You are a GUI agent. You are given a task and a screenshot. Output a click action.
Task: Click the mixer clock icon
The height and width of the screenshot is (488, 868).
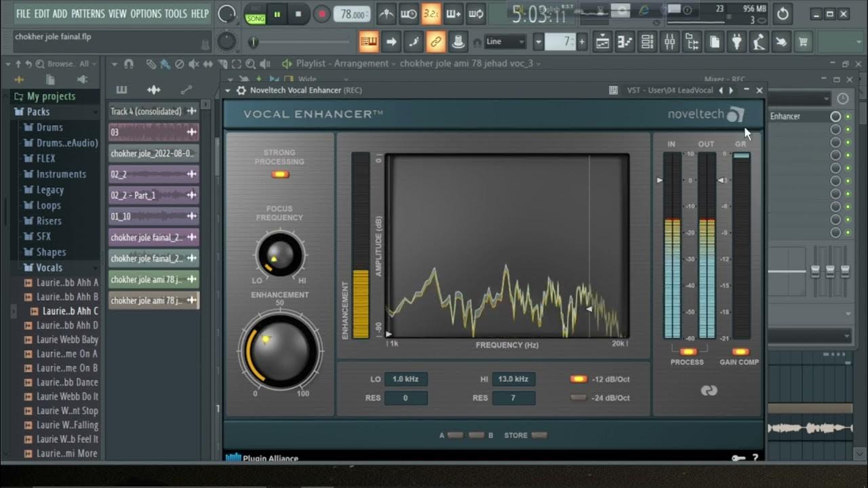tap(842, 99)
